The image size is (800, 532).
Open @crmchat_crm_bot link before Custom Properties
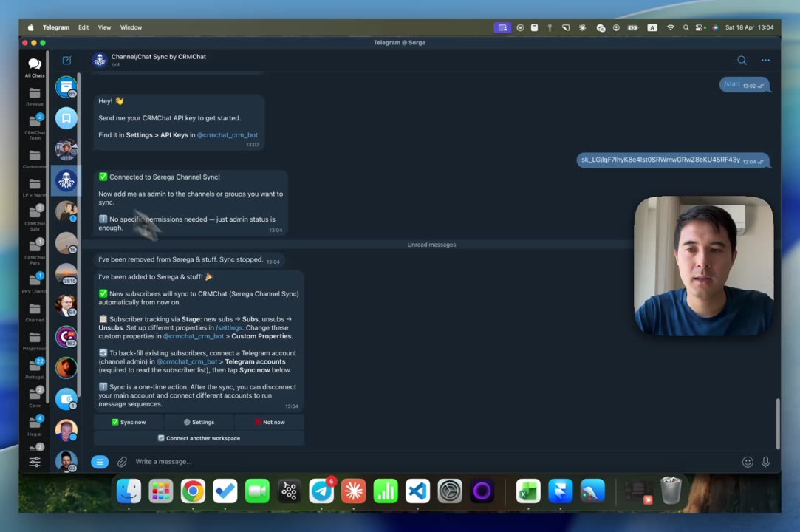click(194, 336)
